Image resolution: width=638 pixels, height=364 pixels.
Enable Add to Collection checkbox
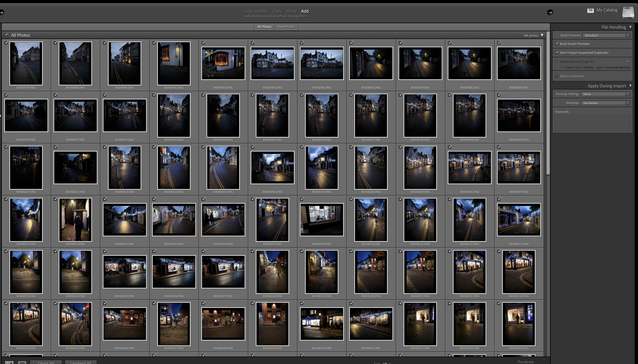point(557,76)
